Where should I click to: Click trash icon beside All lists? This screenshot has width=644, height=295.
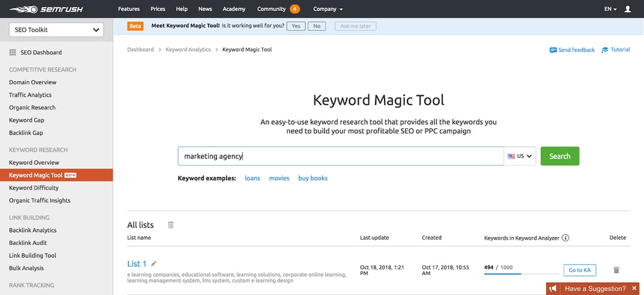171,225
